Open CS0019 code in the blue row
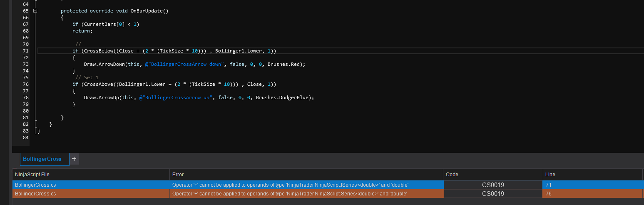Screen dimensions: 644x205 [x=493, y=185]
